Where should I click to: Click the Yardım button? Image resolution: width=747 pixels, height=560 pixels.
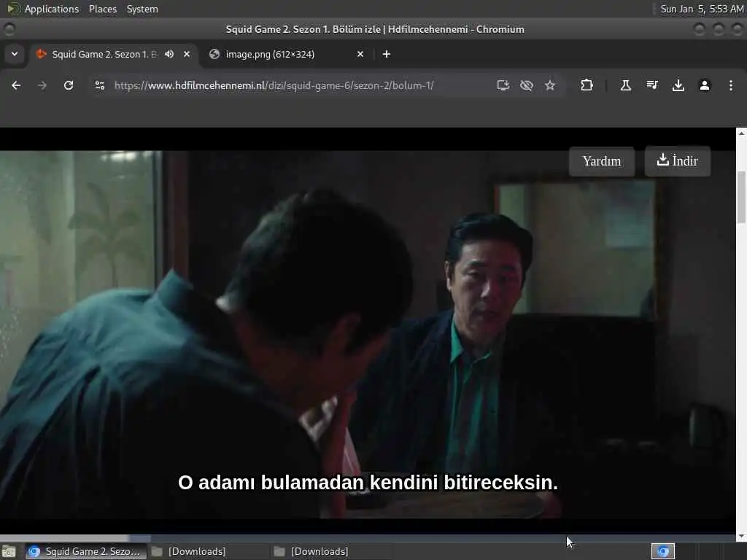[602, 161]
